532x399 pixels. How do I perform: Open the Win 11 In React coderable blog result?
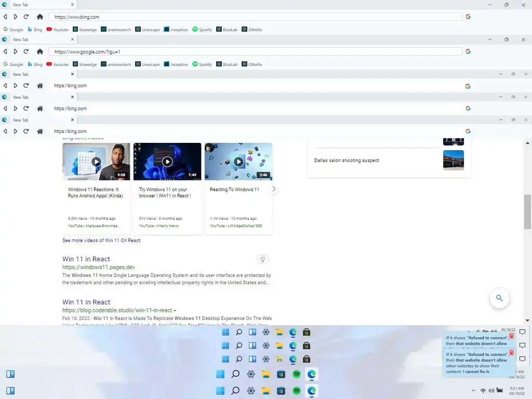pyautogui.click(x=86, y=302)
